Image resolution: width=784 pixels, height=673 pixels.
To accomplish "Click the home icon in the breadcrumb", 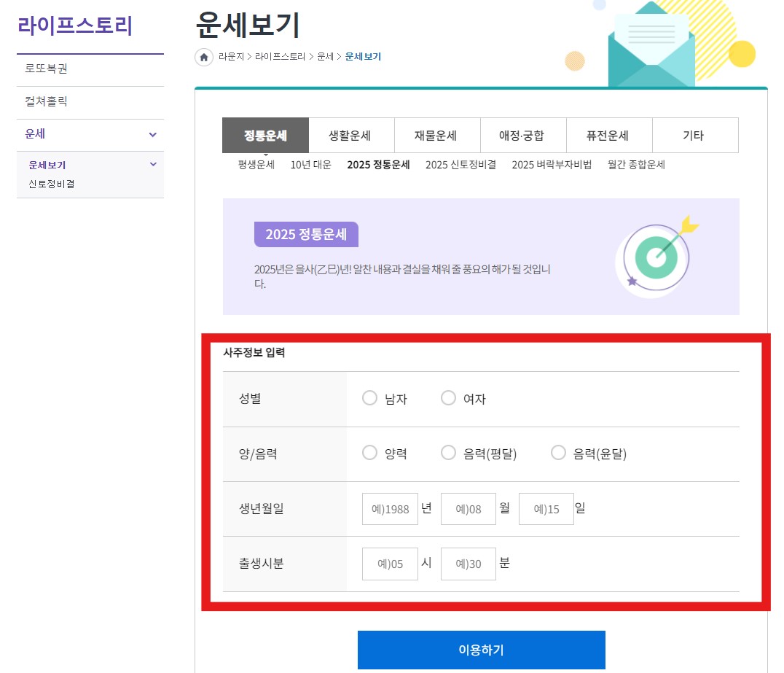I will tap(204, 57).
